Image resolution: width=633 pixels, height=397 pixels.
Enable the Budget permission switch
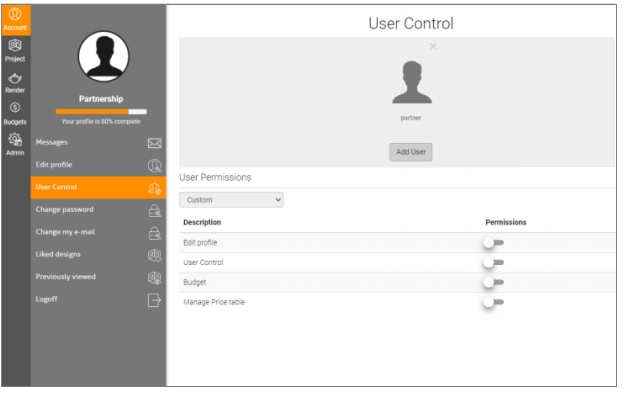click(493, 282)
